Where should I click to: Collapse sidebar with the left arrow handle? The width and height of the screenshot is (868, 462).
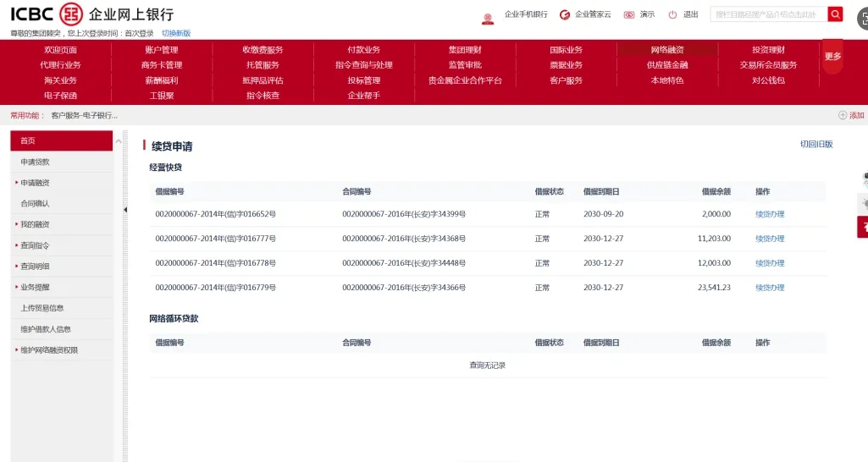[124, 209]
